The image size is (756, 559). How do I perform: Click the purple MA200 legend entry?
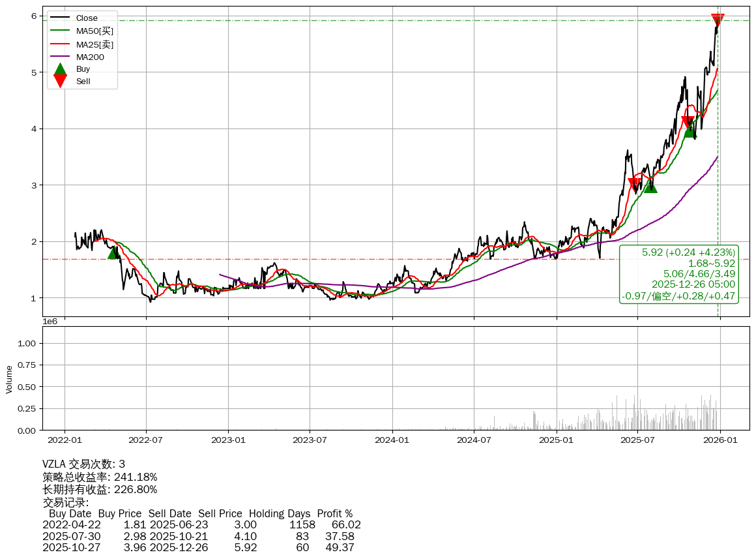90,57
